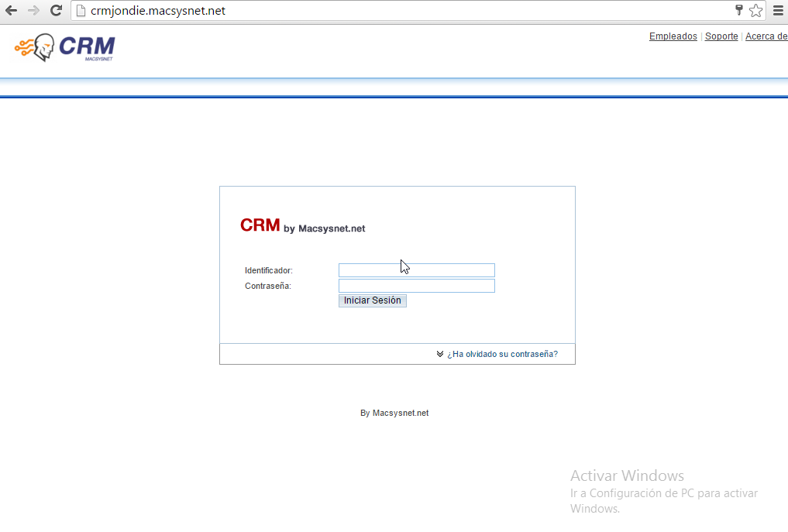The image size is (788, 532).
Task: Click the By Macsysnet.net footer text
Action: click(394, 413)
